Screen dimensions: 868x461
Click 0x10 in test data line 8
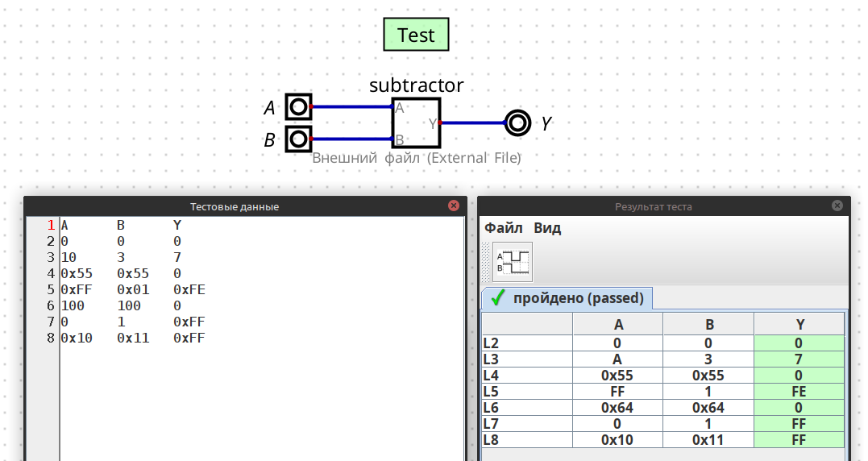[77, 338]
